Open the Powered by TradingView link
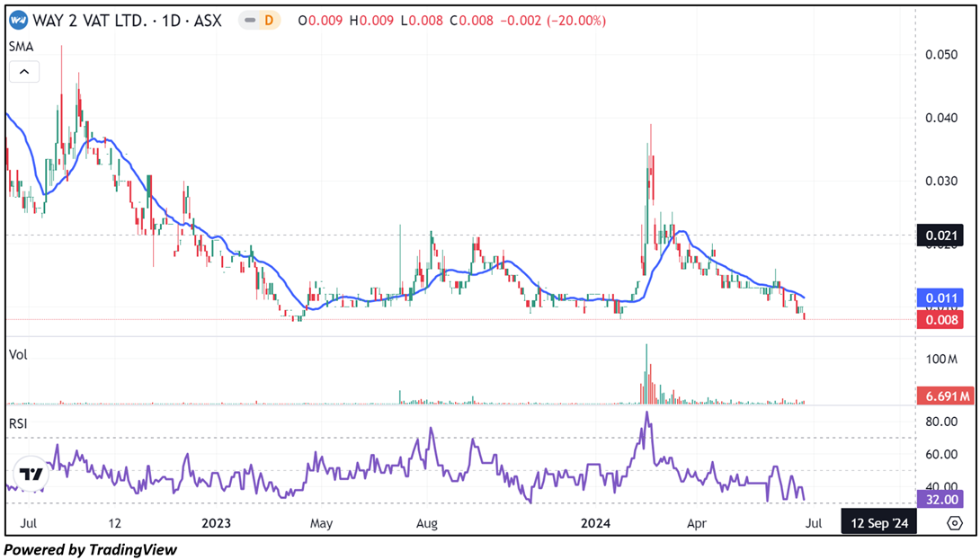This screenshot has width=980, height=560. pos(91,549)
